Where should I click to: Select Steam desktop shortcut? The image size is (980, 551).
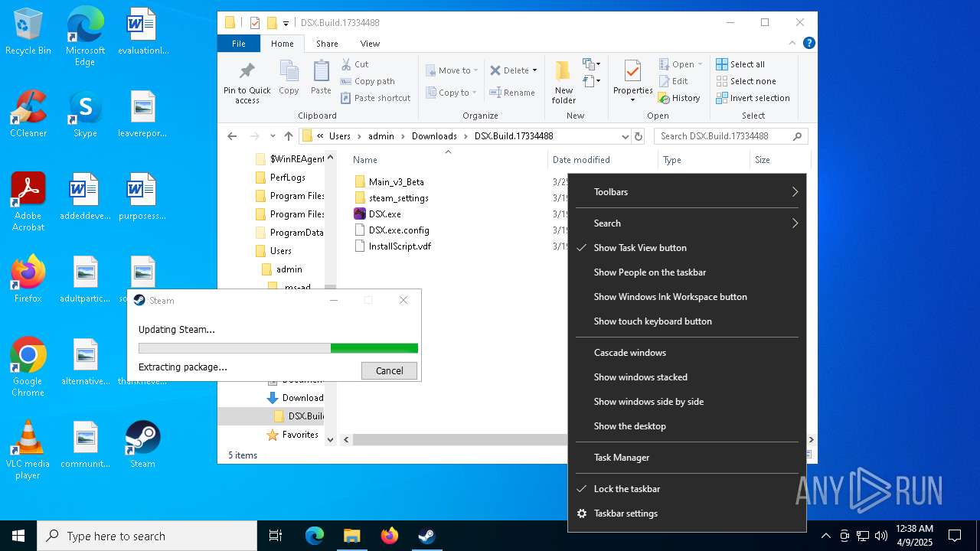click(142, 445)
